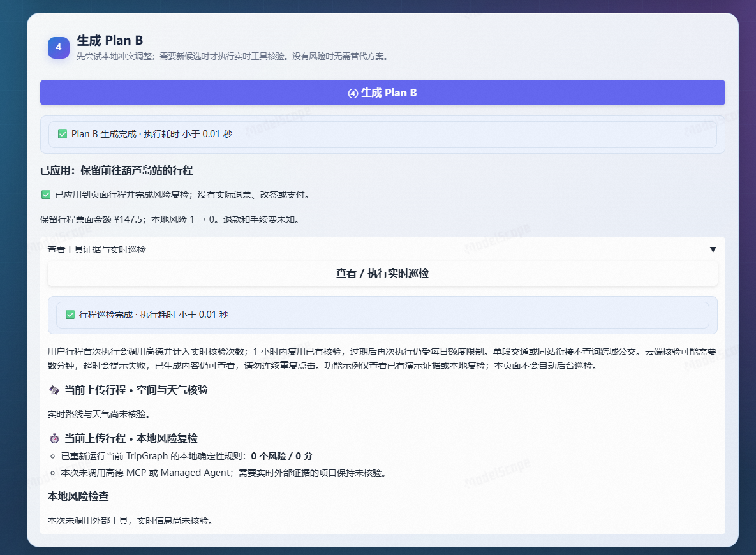The image size is (756, 555).
Task: Click the 当前上传行程 · 空间与天气核验 heading
Action: 136,390
